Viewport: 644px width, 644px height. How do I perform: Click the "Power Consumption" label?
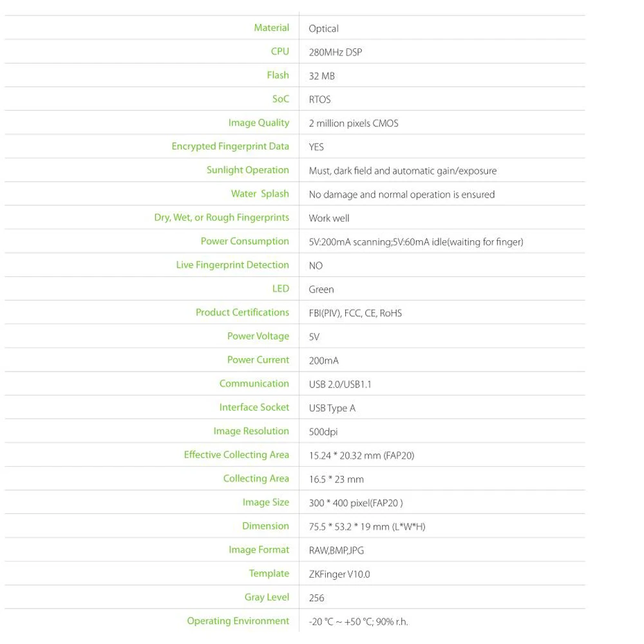pos(245,241)
